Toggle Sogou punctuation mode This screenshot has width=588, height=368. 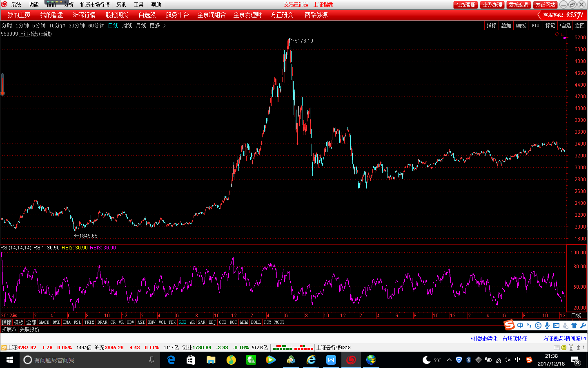529,325
